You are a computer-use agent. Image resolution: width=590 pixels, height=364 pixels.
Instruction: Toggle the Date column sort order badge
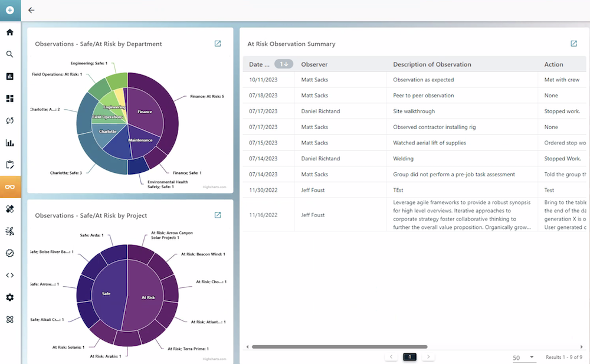pyautogui.click(x=284, y=64)
